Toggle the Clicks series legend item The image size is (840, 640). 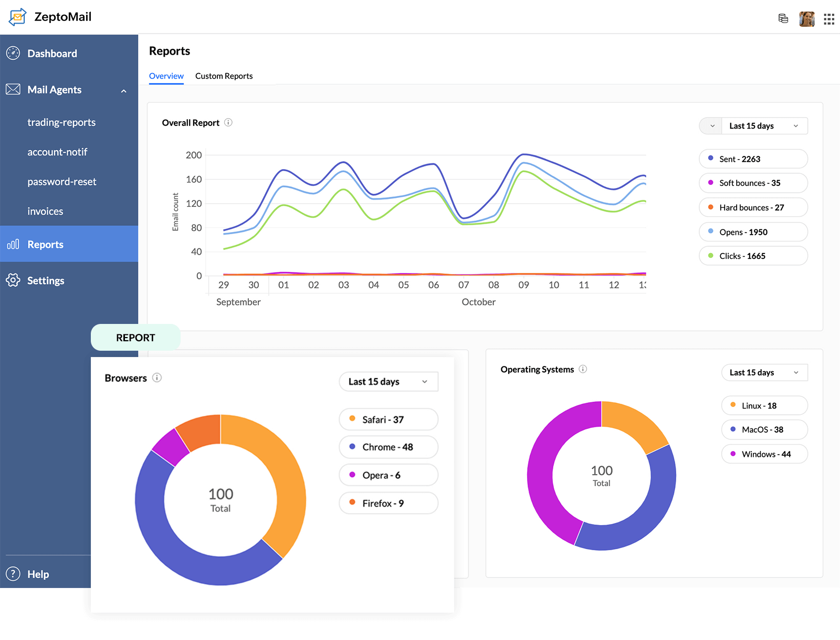tap(753, 256)
